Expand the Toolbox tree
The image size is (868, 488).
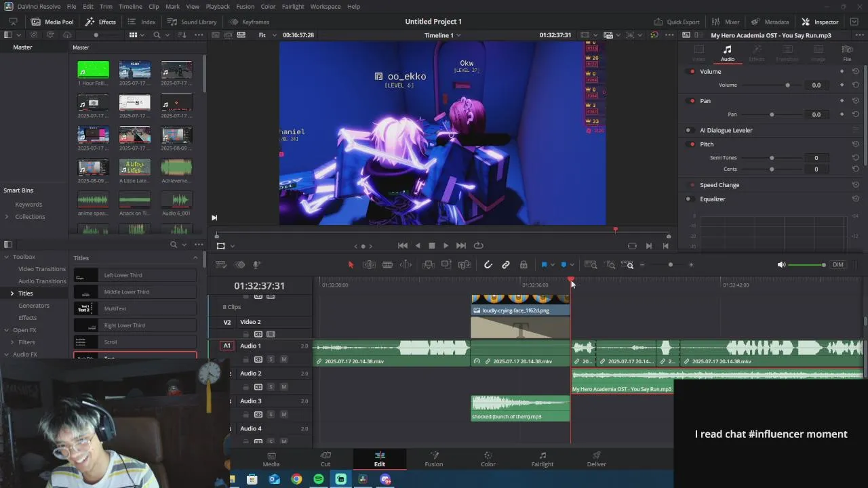click(7, 257)
